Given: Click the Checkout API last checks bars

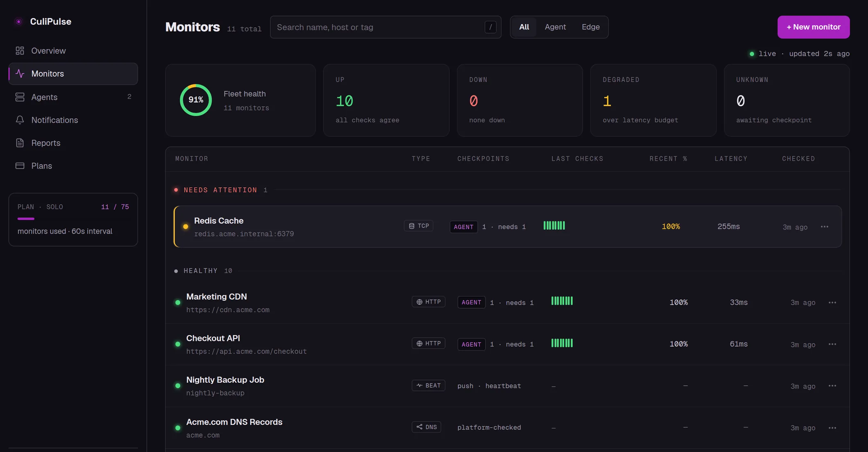Looking at the screenshot, I should tap(562, 343).
